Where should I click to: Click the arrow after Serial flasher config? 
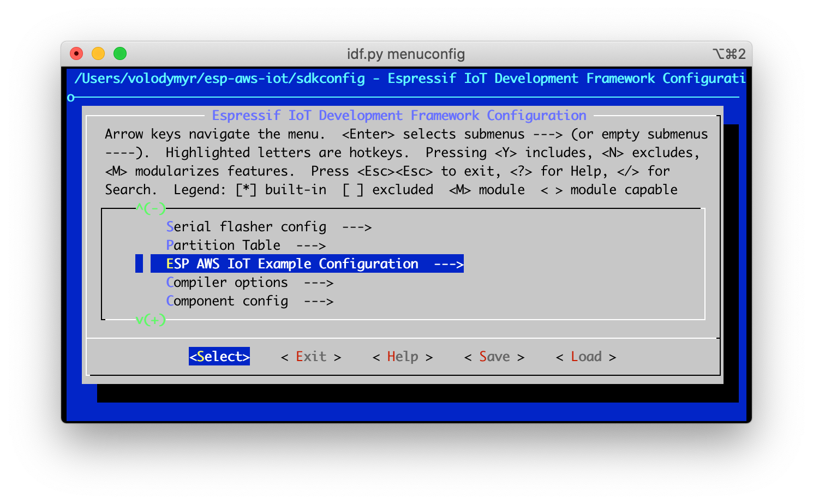pyautogui.click(x=357, y=227)
